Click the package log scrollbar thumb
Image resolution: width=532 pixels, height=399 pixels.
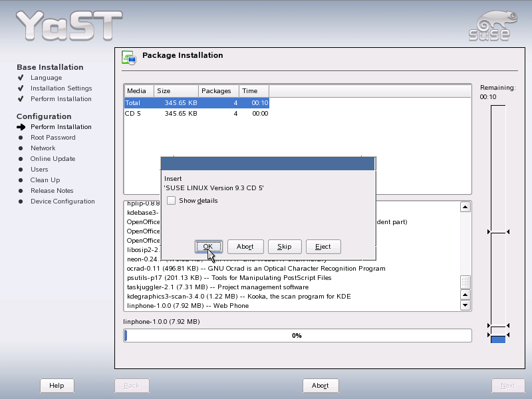465,282
